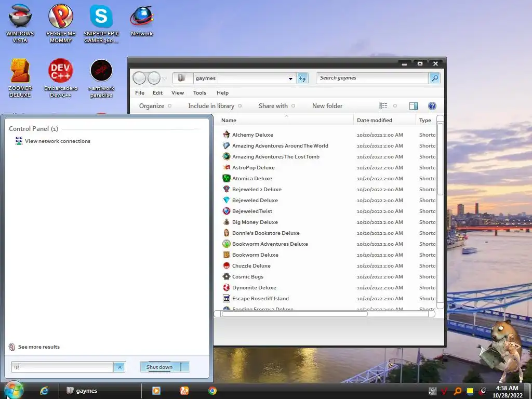The image size is (532, 399).
Task: Open the Network desktop icon
Action: [142, 20]
